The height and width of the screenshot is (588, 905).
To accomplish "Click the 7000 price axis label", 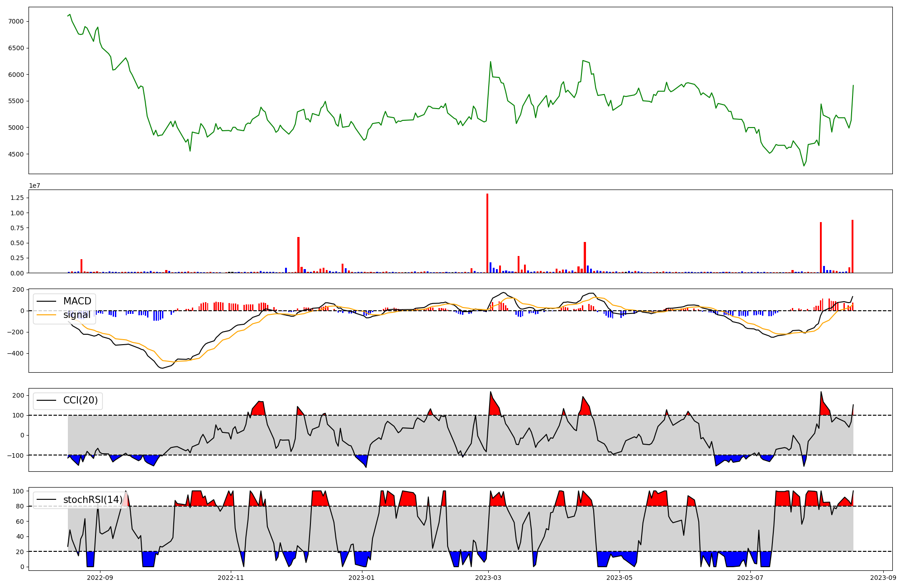I will (16, 22).
